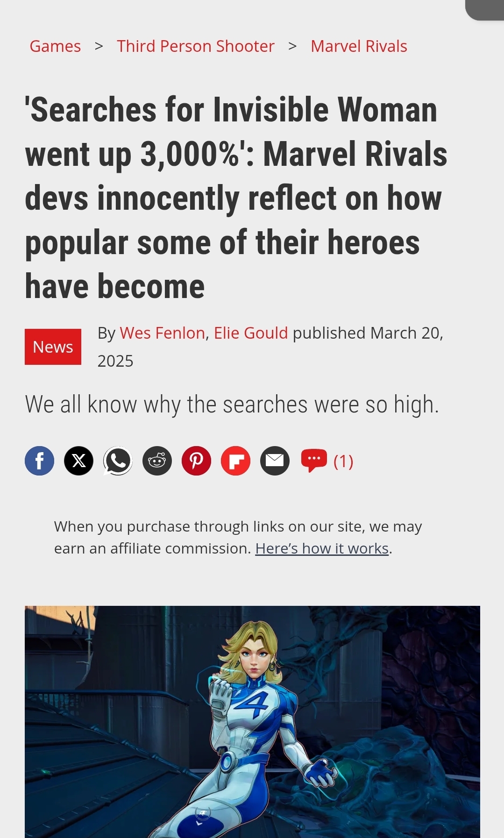Share article on X
The height and width of the screenshot is (838, 504).
(78, 461)
